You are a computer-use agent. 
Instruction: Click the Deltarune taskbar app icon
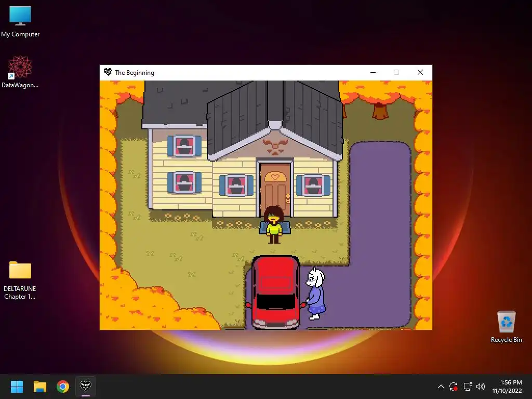click(x=86, y=386)
